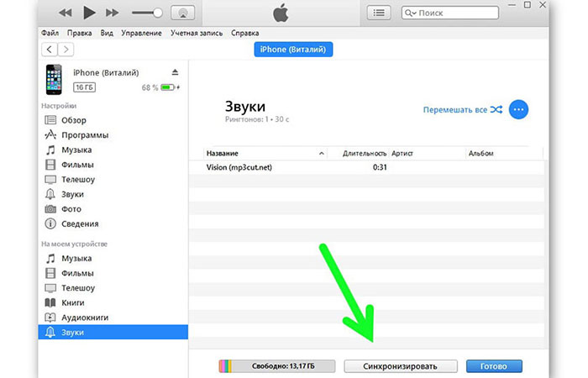Open the AirPlay output button
This screenshot has height=378, width=588.
click(183, 13)
